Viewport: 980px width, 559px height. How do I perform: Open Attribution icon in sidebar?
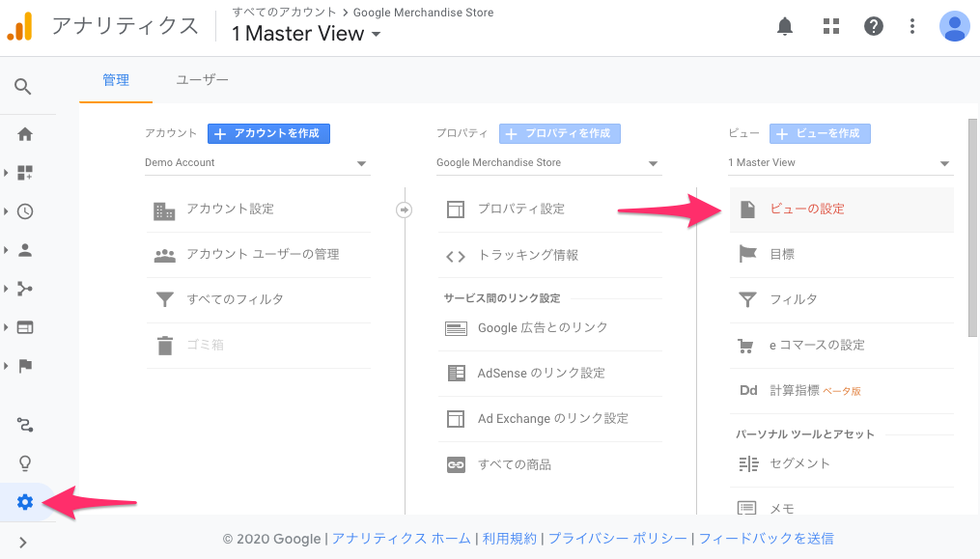[25, 425]
